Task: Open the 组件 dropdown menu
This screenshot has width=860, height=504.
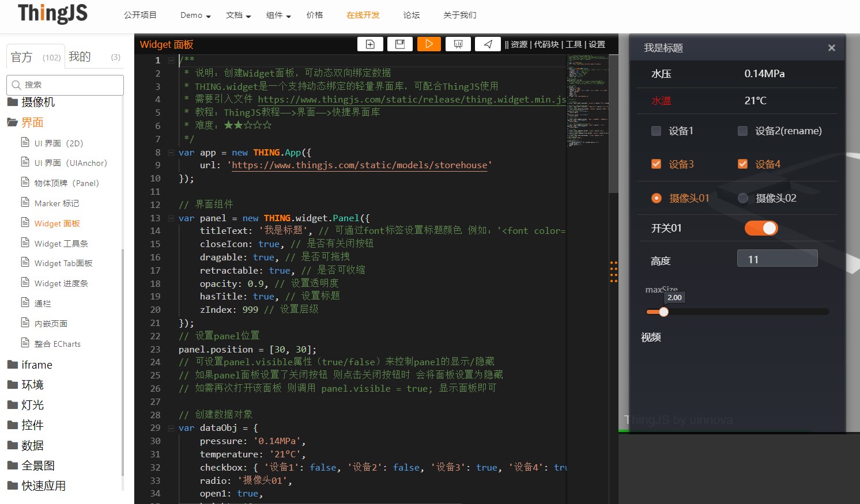Action: pyautogui.click(x=278, y=15)
